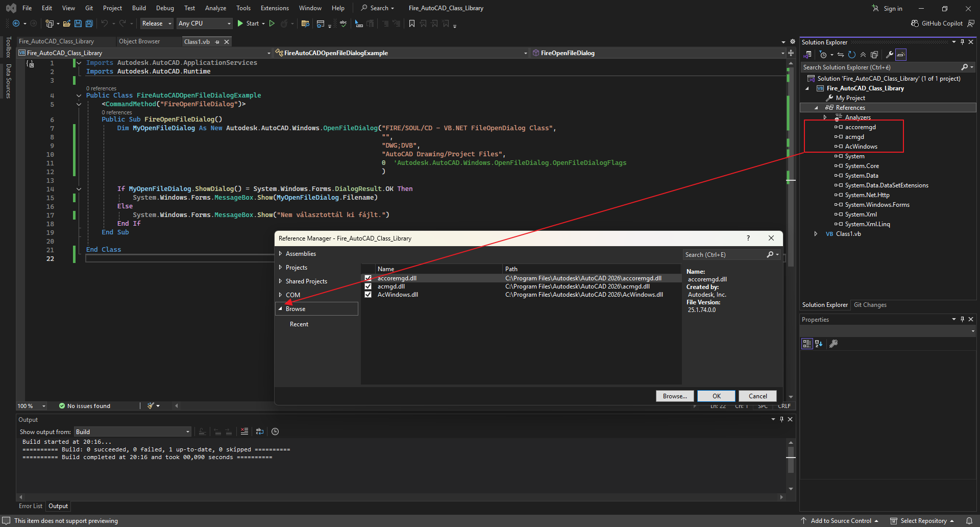
Task: Open the 100 % zoom dropdown
Action: coord(31,406)
